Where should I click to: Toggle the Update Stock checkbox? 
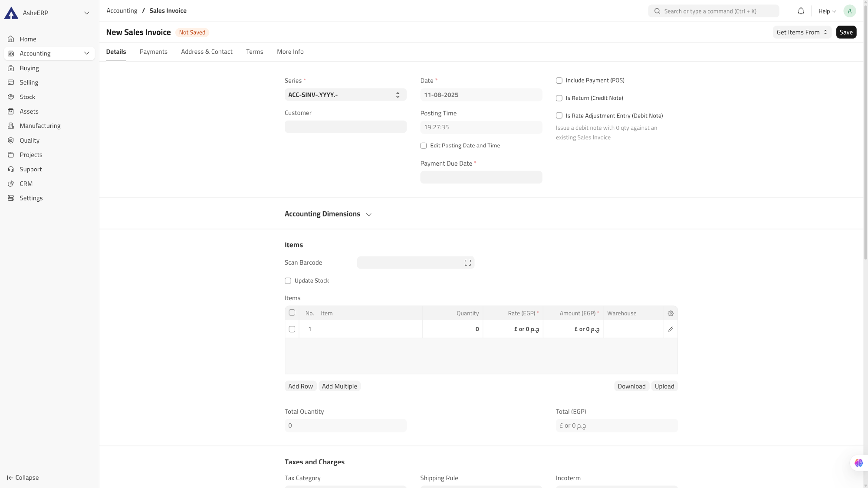[x=288, y=281]
